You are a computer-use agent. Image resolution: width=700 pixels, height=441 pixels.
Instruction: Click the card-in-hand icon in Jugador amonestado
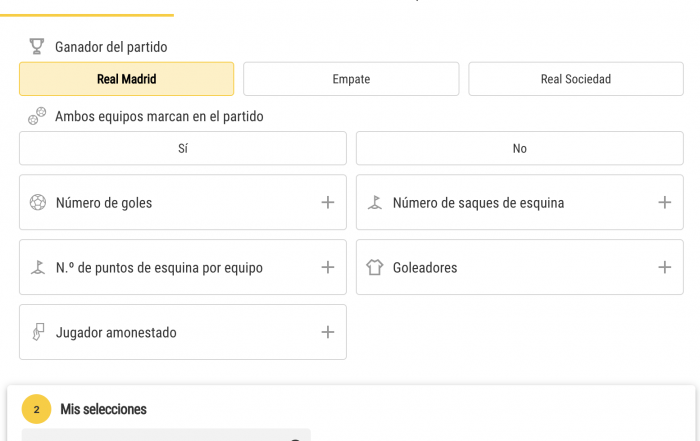point(38,332)
